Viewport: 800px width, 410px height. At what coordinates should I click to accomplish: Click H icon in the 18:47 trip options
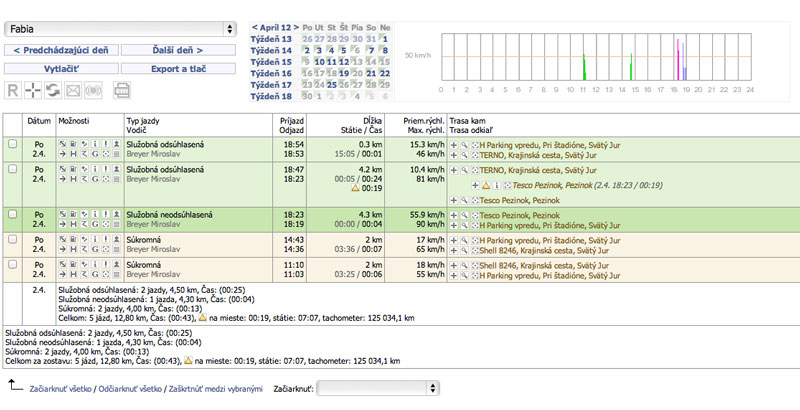coord(73,179)
